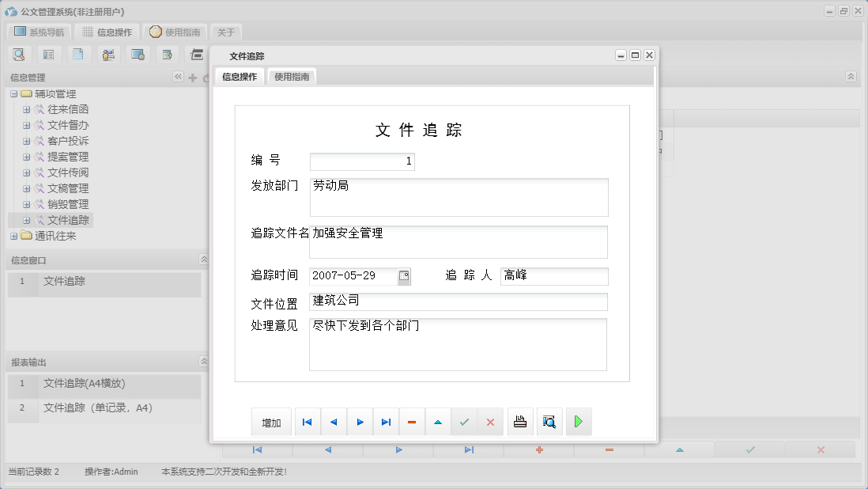Expand the 文件追踪 tree node
The height and width of the screenshot is (489, 868).
(x=27, y=219)
